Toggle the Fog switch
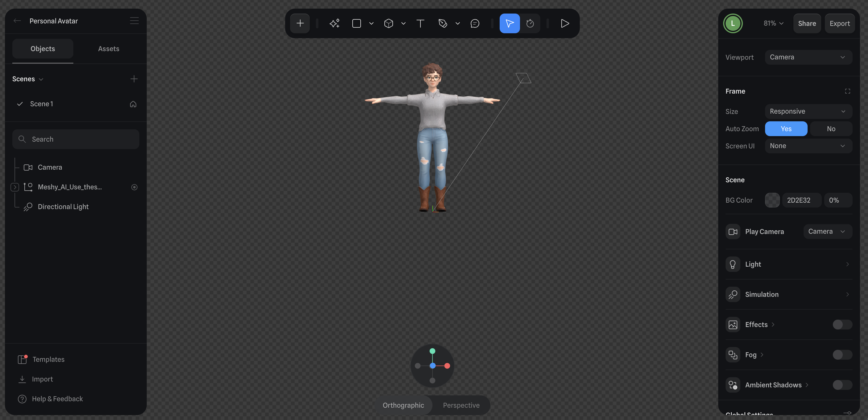The image size is (868, 420). point(842,355)
